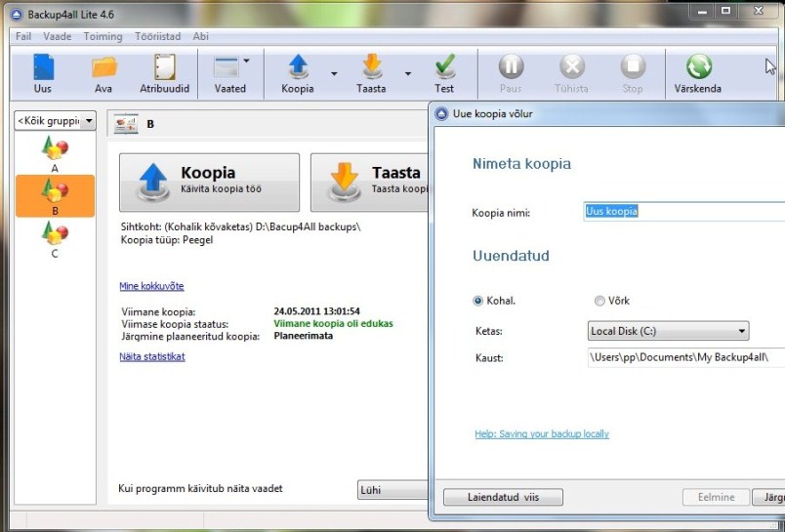Click the large Taasta restore button

(369, 183)
